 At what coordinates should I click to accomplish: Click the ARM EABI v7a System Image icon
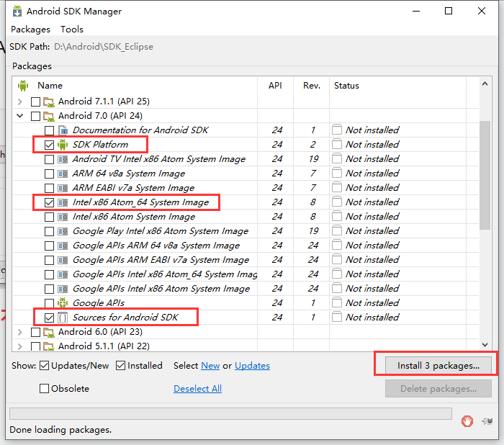pyautogui.click(x=63, y=188)
